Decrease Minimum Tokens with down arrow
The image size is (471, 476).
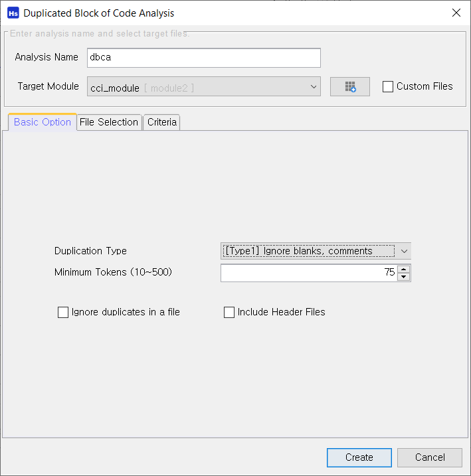click(404, 277)
